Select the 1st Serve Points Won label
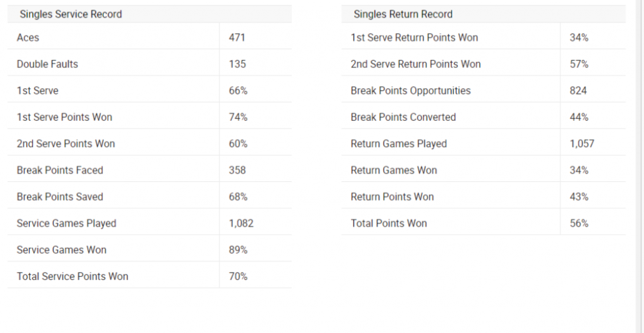 65,117
